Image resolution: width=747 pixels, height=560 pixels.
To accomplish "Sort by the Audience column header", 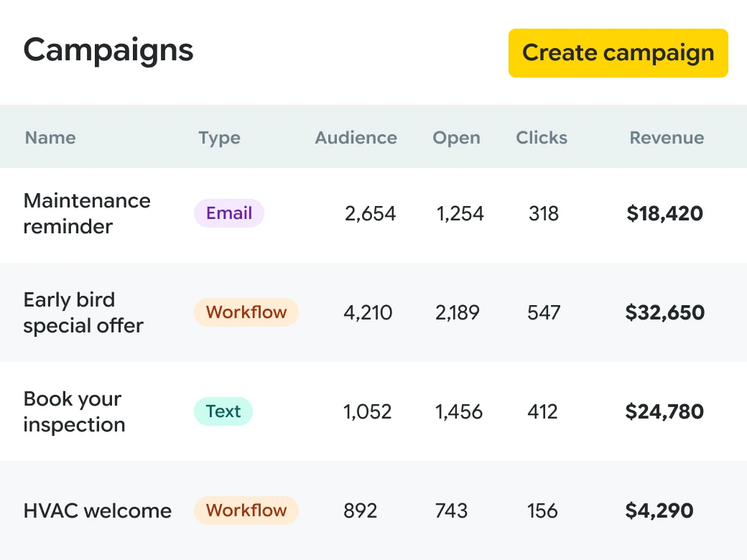I will [356, 138].
